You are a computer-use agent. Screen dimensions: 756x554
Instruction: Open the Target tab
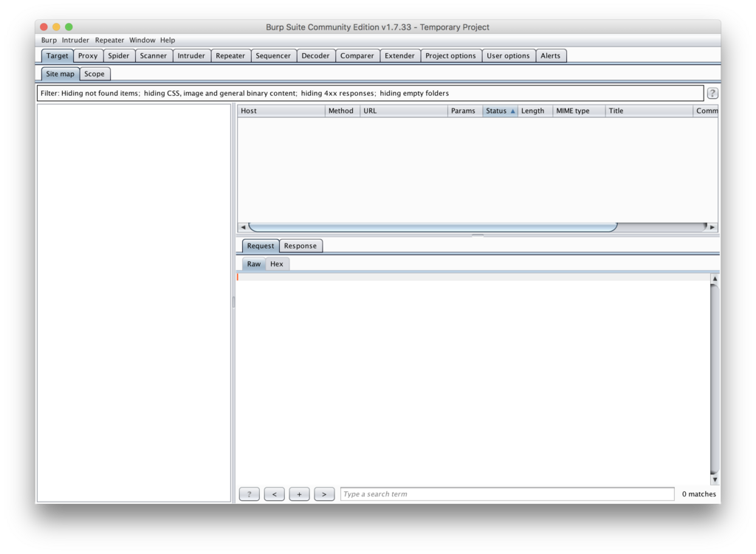pyautogui.click(x=58, y=56)
